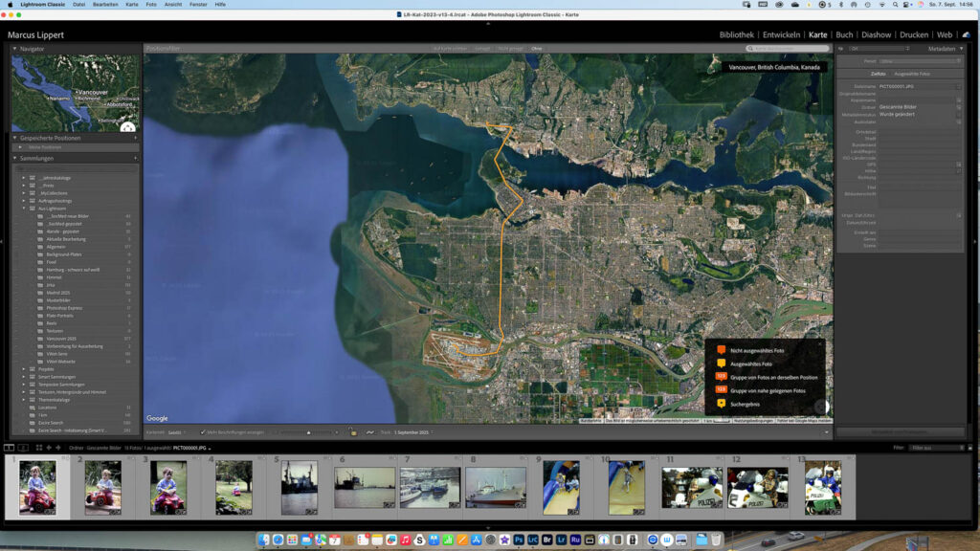Click the Ohne location filter option
The height and width of the screenshot is (551, 980).
tap(537, 49)
